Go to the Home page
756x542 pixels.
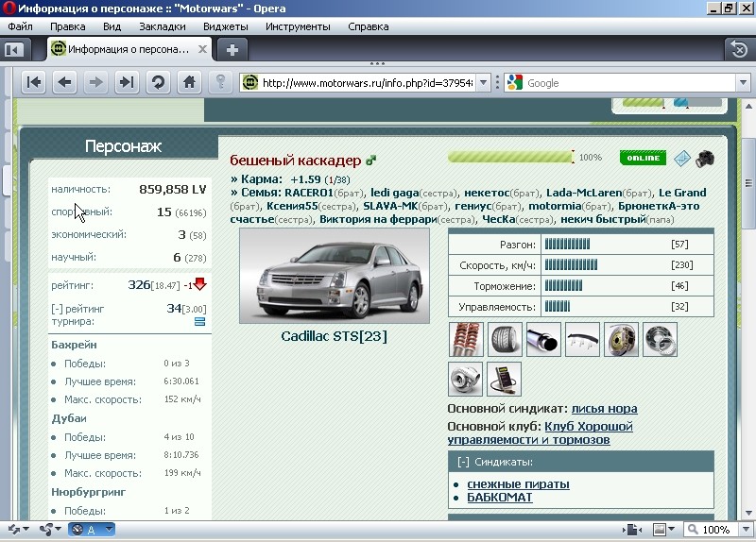pyautogui.click(x=190, y=83)
